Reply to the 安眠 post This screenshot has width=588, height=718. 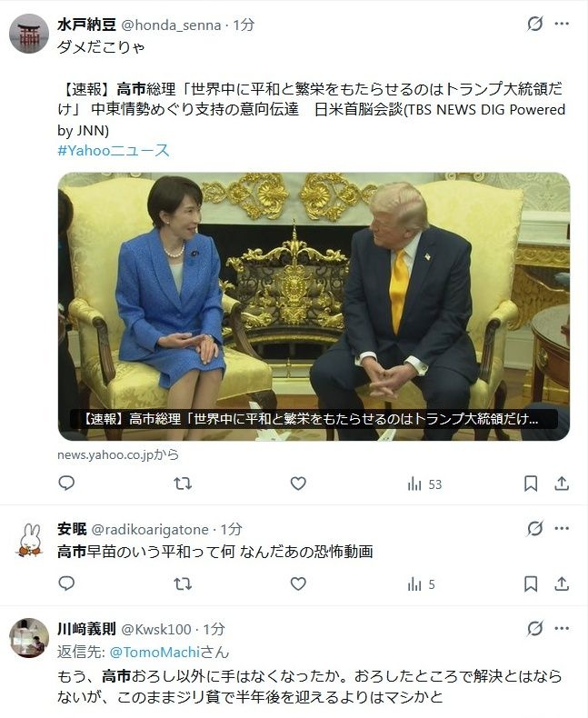[67, 583]
